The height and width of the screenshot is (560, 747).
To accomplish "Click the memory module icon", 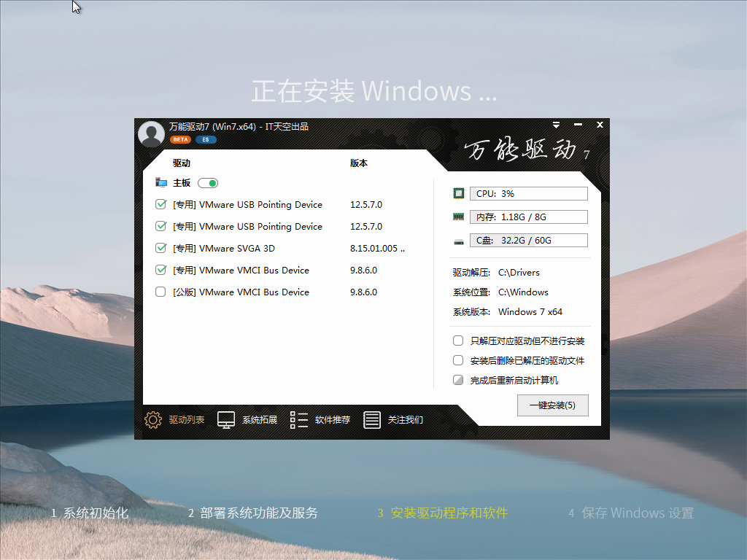I will [x=459, y=217].
